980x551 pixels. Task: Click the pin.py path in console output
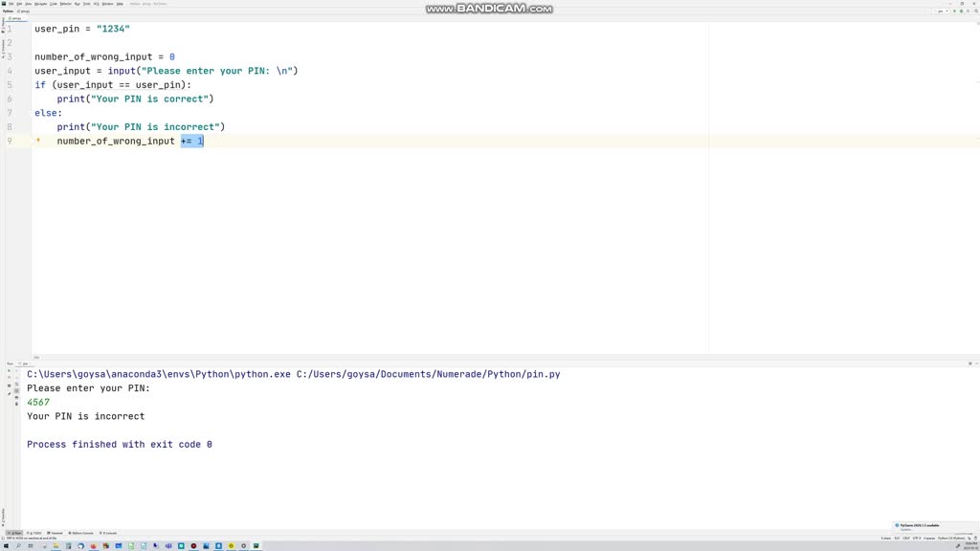(x=428, y=374)
